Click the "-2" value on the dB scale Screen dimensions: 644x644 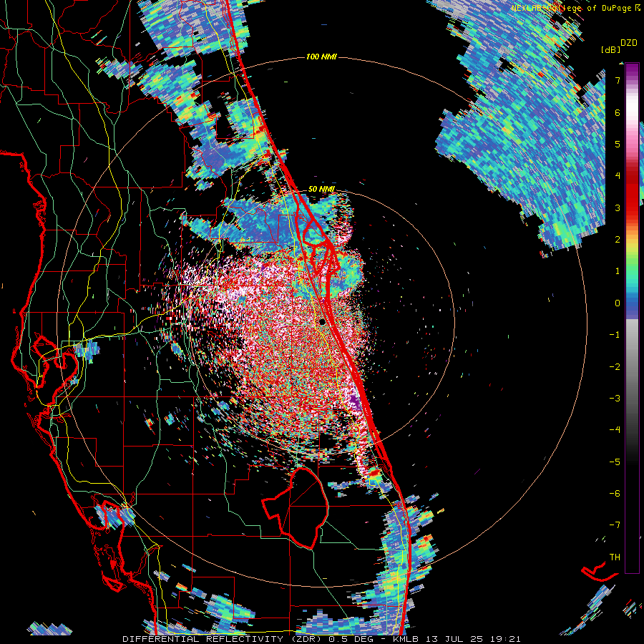pos(615,366)
